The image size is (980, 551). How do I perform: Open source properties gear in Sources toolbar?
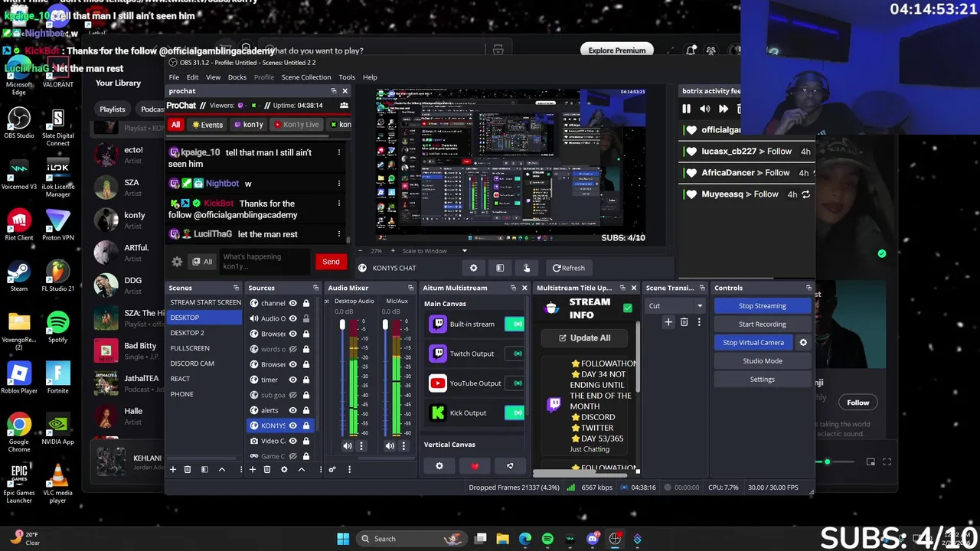pos(284,469)
